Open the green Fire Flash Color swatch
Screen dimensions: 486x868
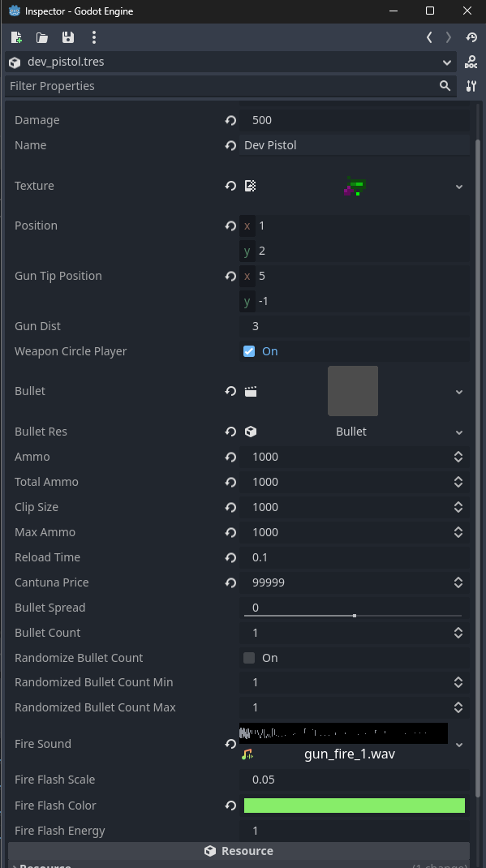coord(355,806)
